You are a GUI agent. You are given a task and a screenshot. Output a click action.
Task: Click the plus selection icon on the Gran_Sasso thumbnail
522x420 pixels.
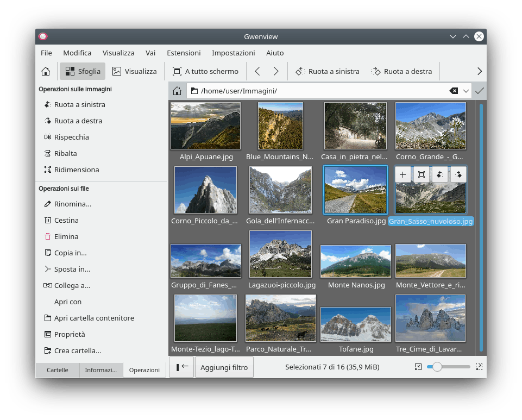[402, 174]
